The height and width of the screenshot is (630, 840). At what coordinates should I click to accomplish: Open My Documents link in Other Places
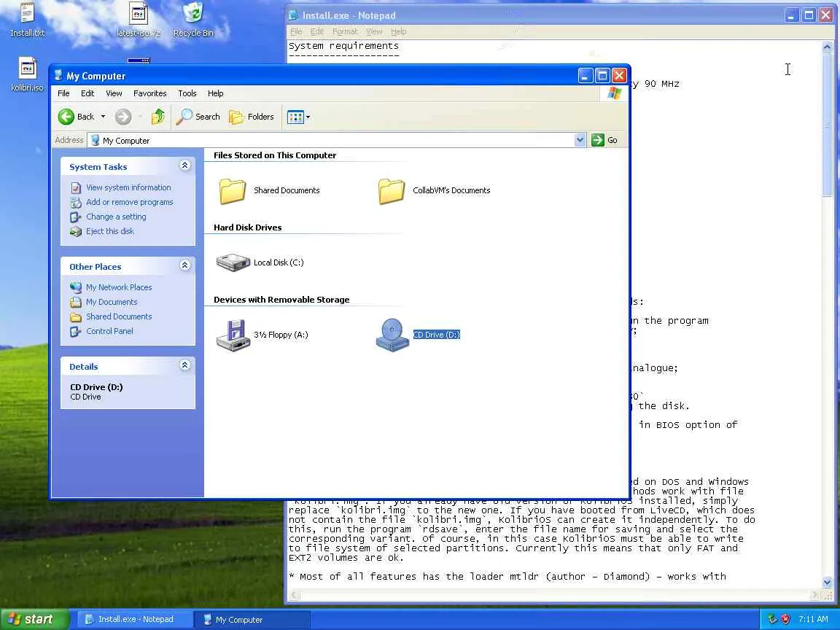pyautogui.click(x=112, y=302)
